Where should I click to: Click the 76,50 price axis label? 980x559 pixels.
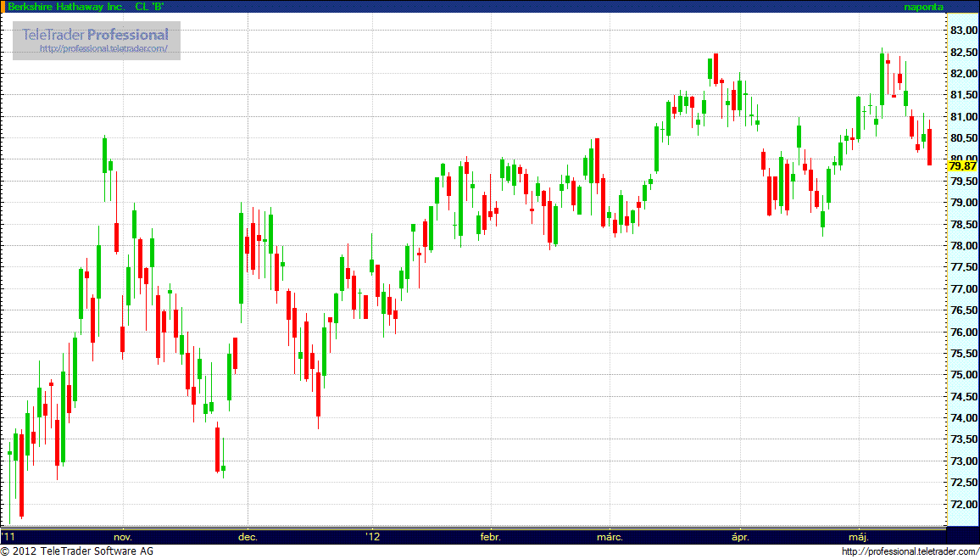tap(963, 310)
